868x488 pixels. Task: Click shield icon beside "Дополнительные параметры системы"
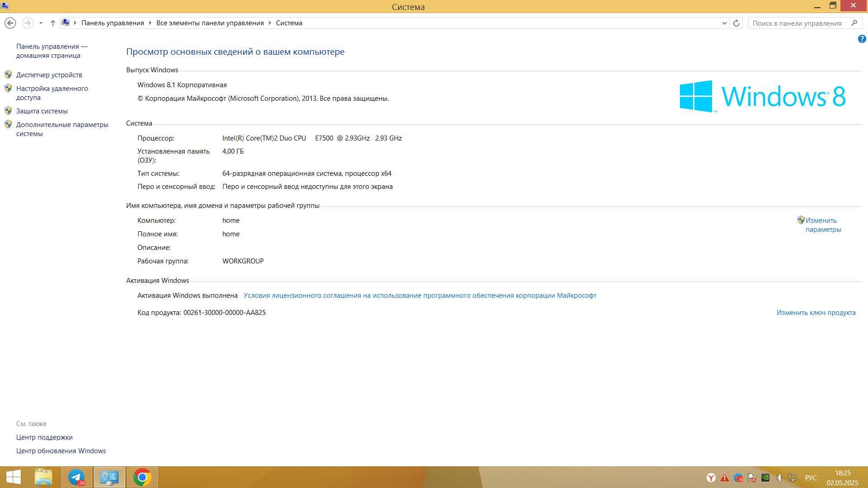click(x=8, y=124)
